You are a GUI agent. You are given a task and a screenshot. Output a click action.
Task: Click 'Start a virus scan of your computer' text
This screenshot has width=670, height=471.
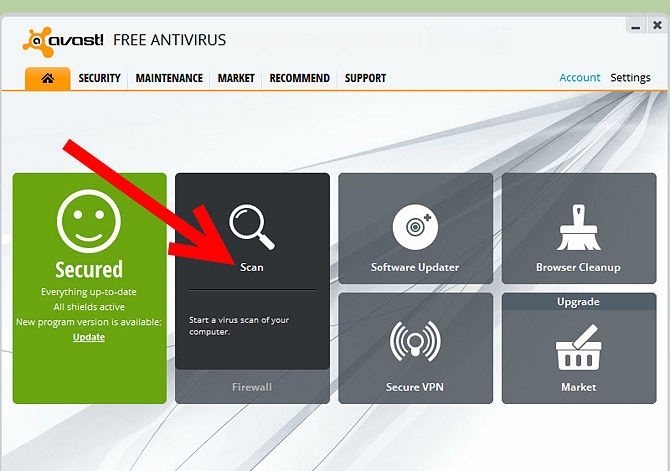239,326
